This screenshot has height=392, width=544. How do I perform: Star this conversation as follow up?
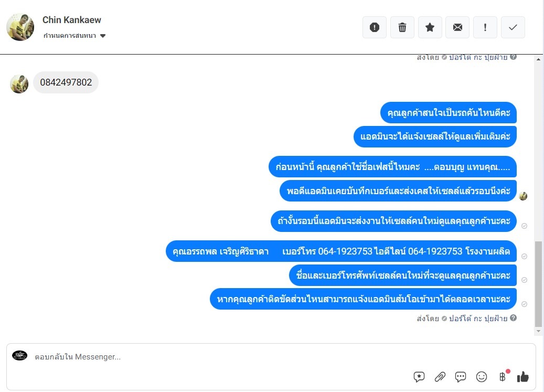(x=430, y=27)
